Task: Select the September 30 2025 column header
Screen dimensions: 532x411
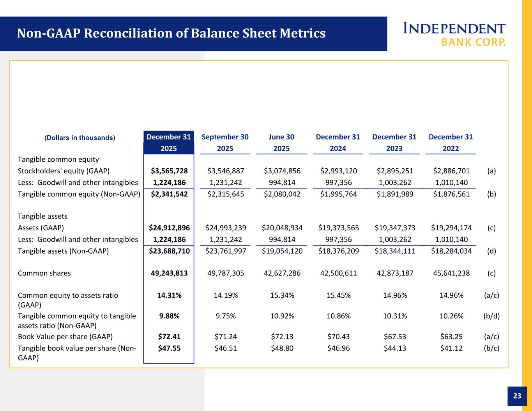Action: 225,143
